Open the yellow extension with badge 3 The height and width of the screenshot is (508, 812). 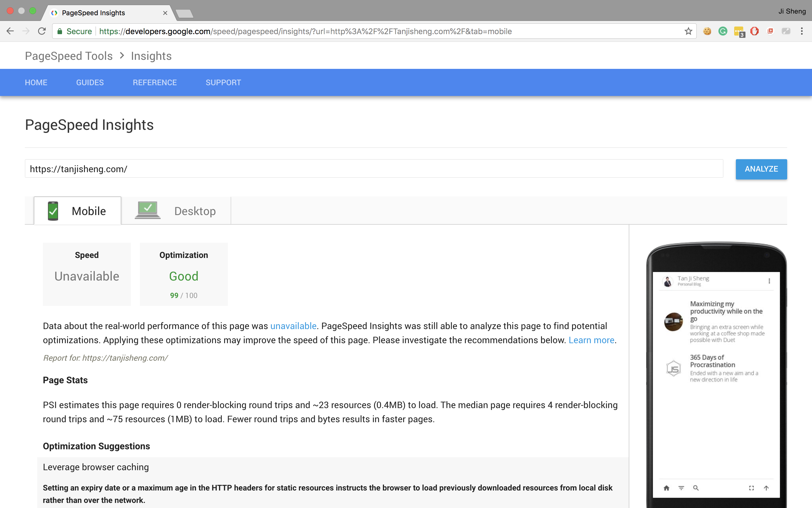(x=739, y=32)
